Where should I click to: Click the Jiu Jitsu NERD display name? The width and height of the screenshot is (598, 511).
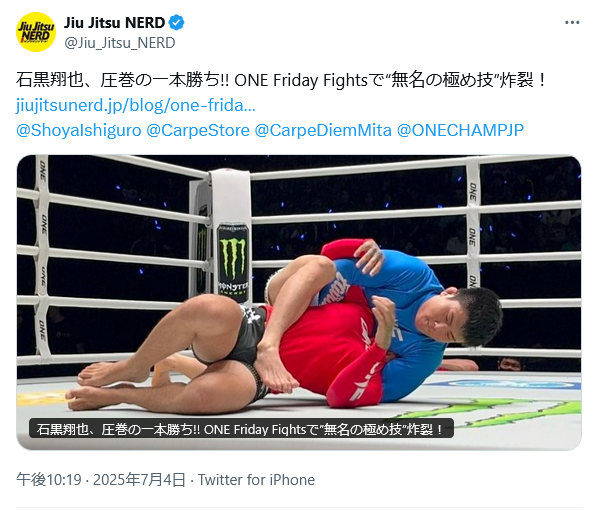[x=114, y=23]
